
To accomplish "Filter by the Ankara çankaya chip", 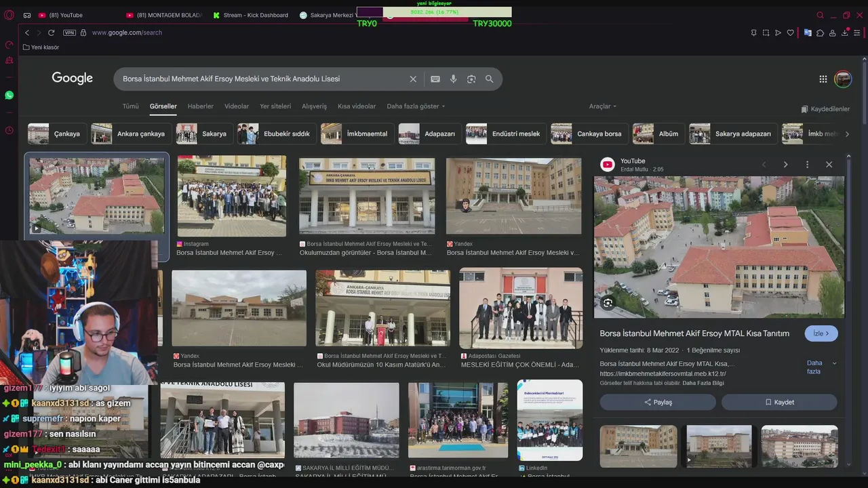I will click(x=131, y=134).
